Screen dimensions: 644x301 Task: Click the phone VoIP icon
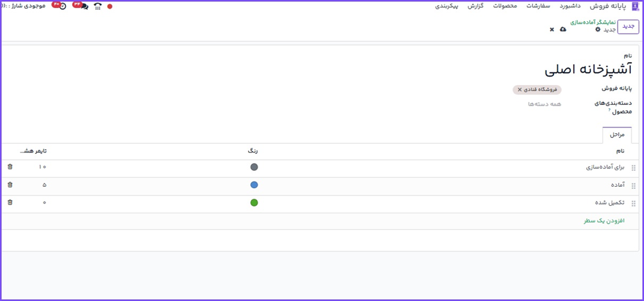[98, 7]
